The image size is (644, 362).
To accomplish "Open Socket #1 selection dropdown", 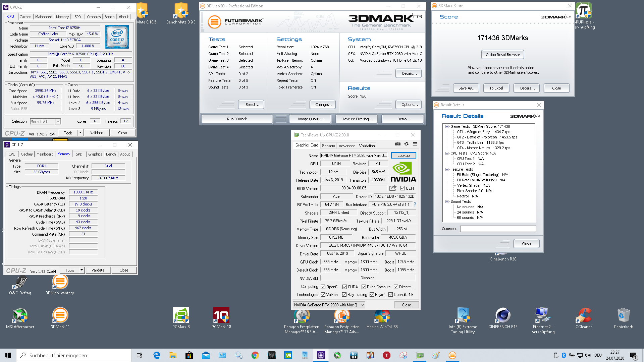I will pyautogui.click(x=46, y=121).
